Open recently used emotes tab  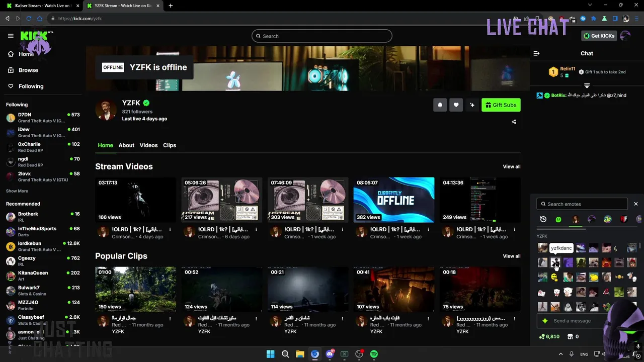click(543, 219)
